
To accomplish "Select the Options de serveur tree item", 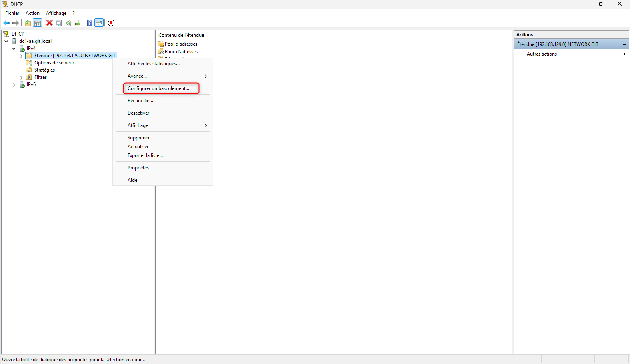I will click(54, 63).
